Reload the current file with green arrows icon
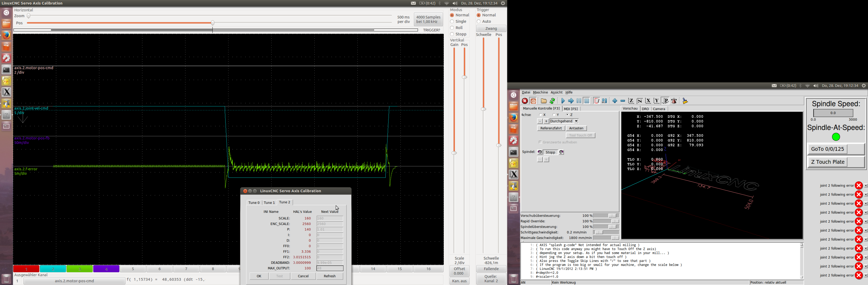This screenshot has width=868, height=285. (x=552, y=101)
